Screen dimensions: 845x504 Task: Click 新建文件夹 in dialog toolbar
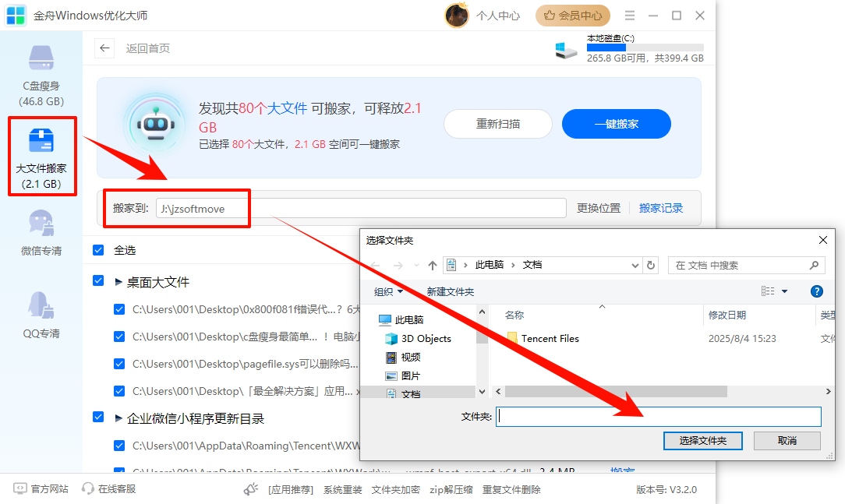450,291
